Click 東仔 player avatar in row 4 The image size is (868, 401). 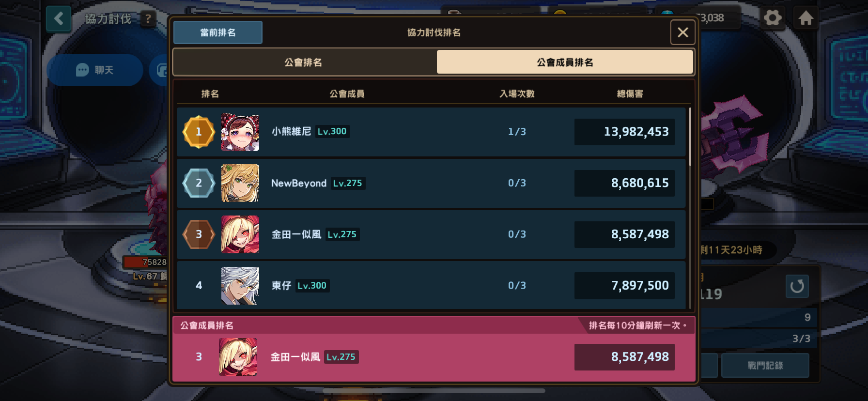pos(240,286)
